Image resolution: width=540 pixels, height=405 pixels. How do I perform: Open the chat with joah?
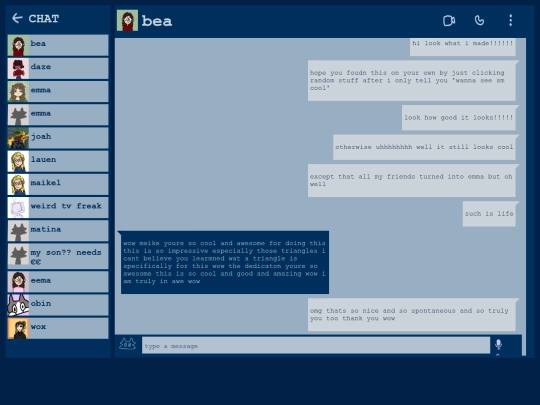pyautogui.click(x=58, y=138)
